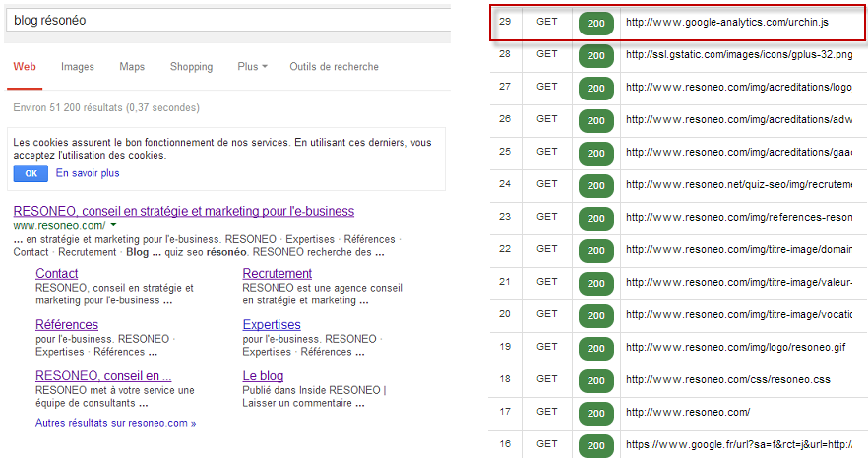Select the titre-image/vocatio request URL

(x=739, y=314)
